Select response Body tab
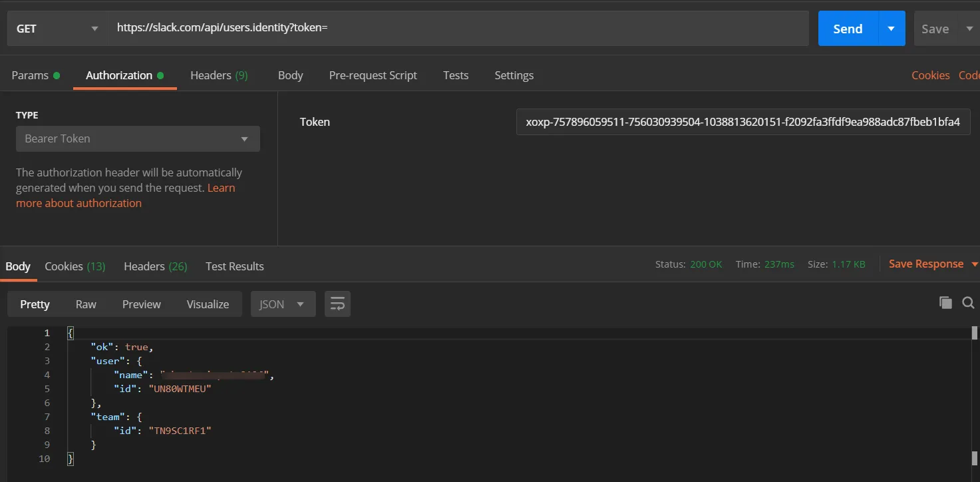The image size is (980, 482). pos(18,266)
